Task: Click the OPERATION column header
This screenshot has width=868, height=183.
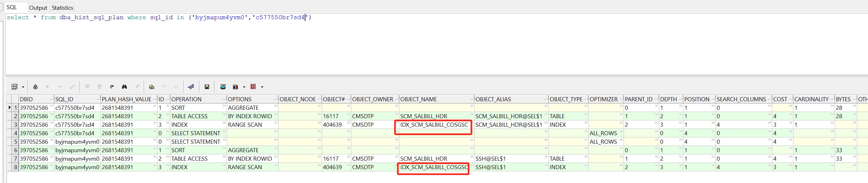Action: click(198, 99)
